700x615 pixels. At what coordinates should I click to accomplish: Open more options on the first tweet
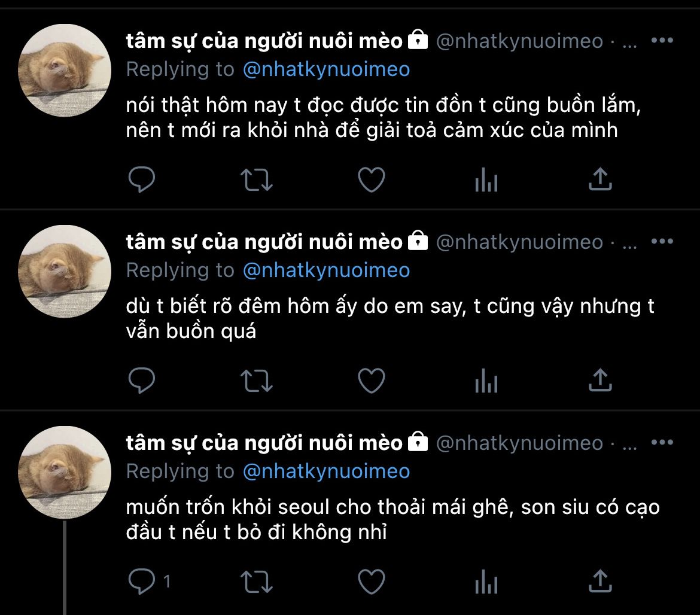tap(662, 41)
